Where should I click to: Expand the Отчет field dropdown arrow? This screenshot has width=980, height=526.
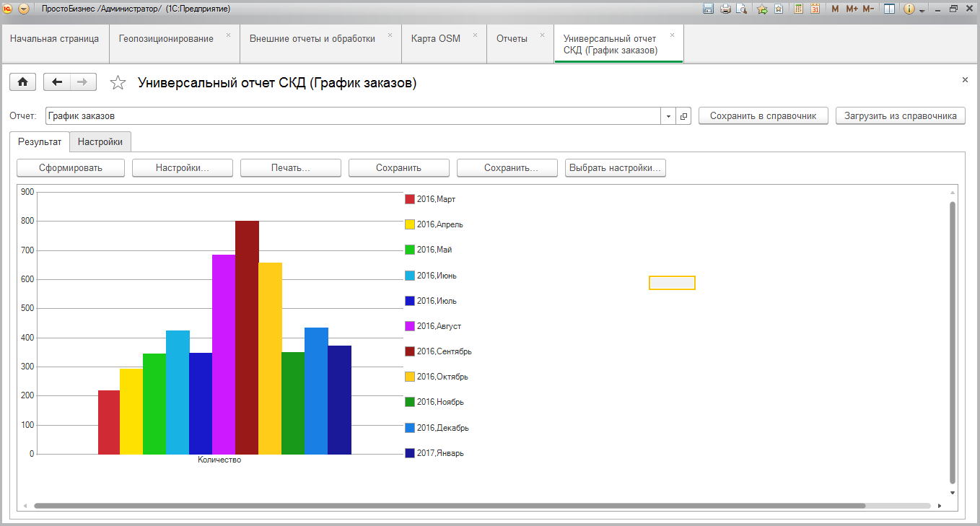coord(668,116)
